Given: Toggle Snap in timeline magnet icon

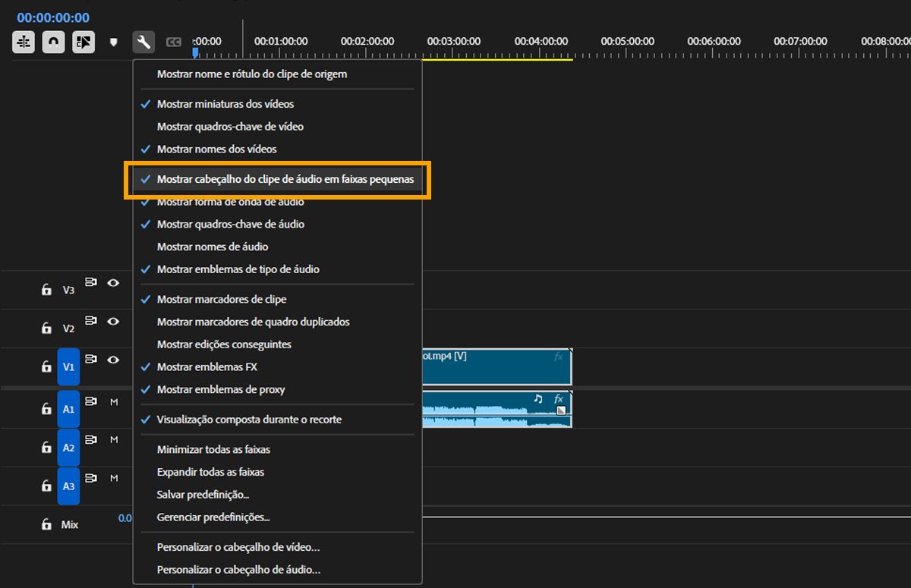Looking at the screenshot, I should (53, 42).
